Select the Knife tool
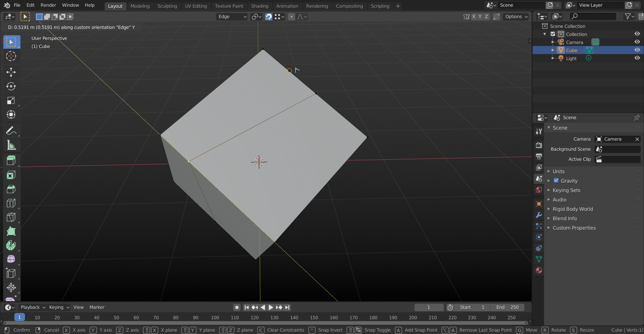 click(11, 217)
